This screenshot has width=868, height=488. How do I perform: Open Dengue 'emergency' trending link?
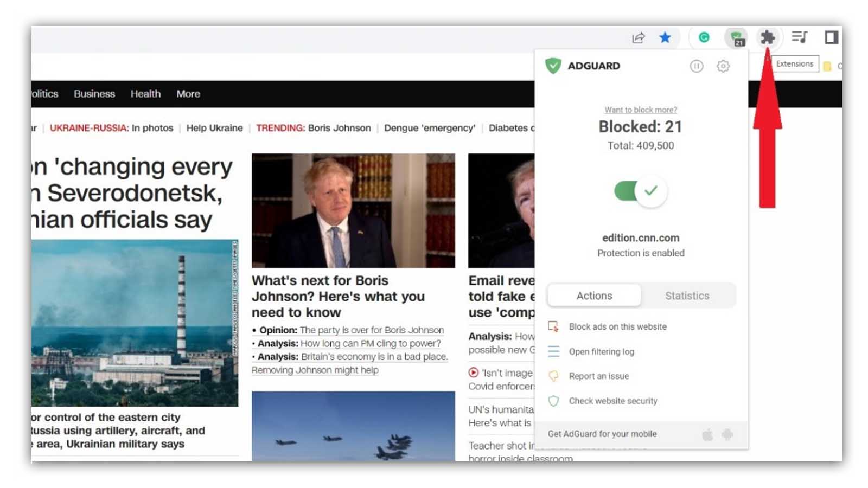[x=430, y=128]
